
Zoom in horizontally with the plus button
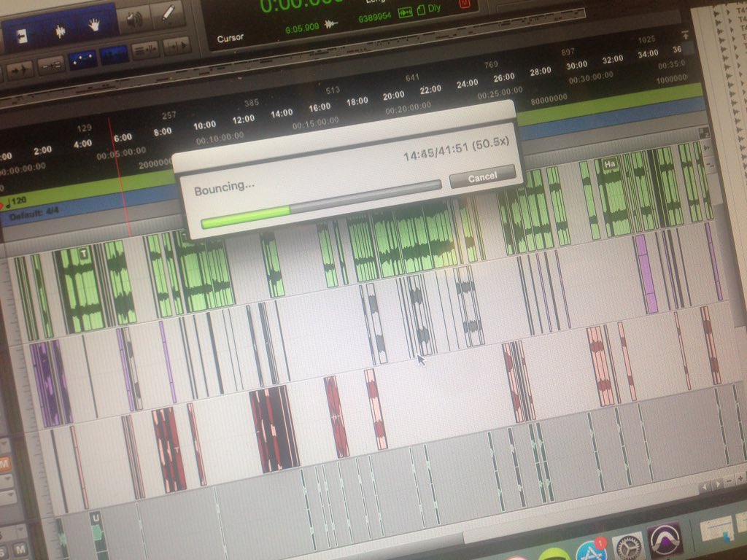[740, 478]
